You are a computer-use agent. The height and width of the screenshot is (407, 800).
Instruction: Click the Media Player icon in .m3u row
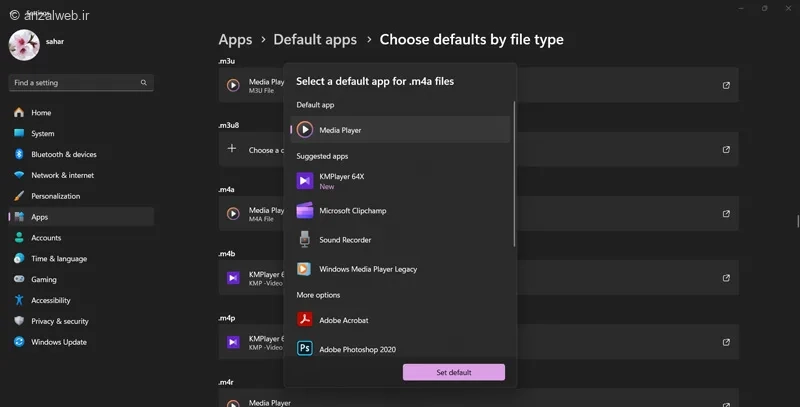[x=233, y=85]
